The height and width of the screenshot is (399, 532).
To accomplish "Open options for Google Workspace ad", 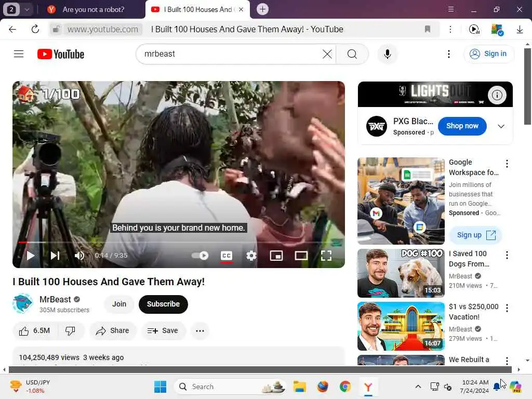I will pos(507,164).
